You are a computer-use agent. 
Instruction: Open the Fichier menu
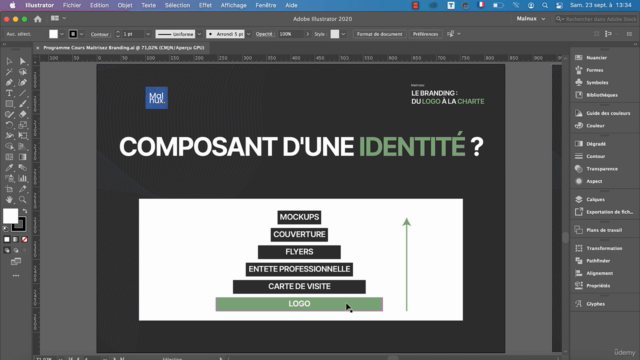72,5
